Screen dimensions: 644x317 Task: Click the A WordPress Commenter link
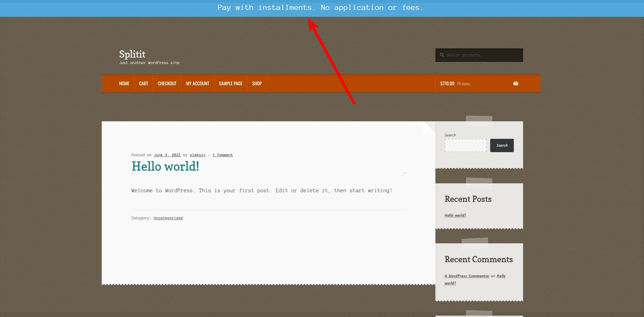coord(467,276)
